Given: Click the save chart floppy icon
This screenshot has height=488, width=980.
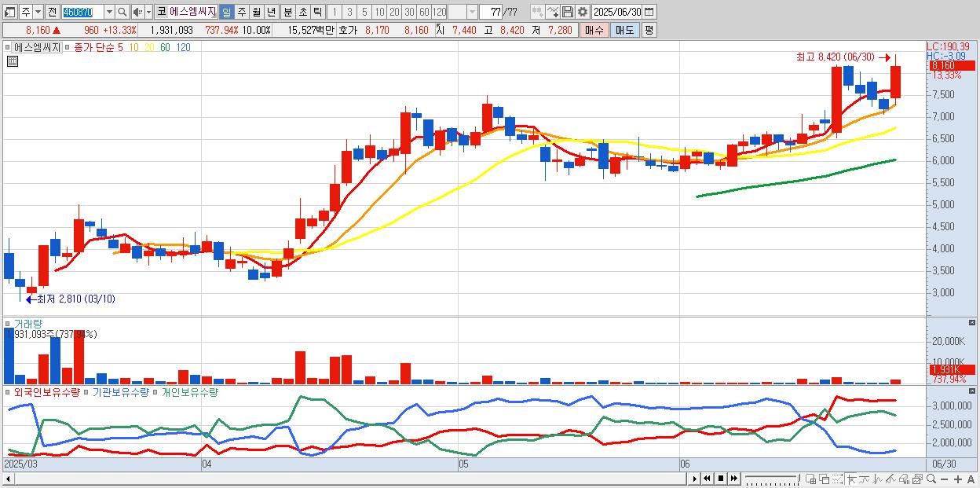Looking at the screenshot, I should [568, 13].
